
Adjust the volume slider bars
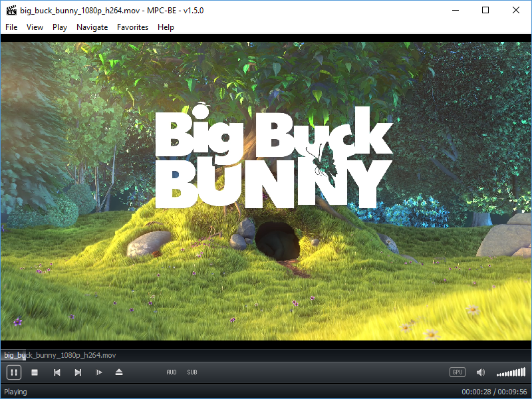pyautogui.click(x=511, y=372)
